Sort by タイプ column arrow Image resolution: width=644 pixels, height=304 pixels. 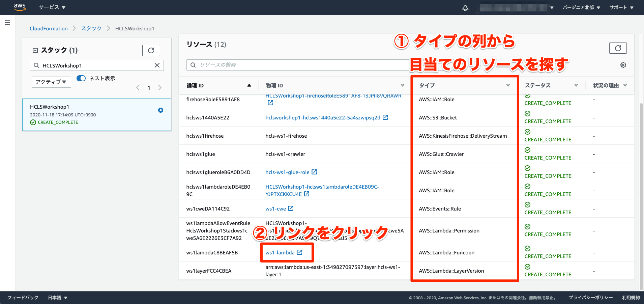coord(508,85)
